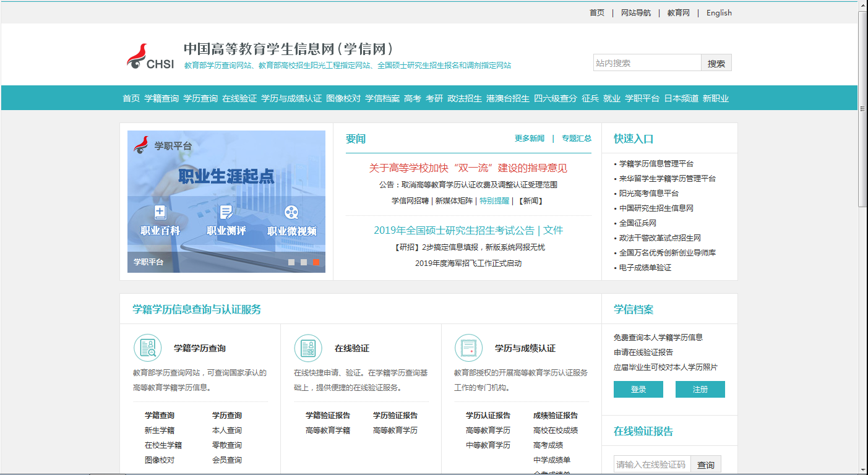This screenshot has height=475, width=868.
Task: Click the 在线验证 round icon
Action: click(x=307, y=348)
